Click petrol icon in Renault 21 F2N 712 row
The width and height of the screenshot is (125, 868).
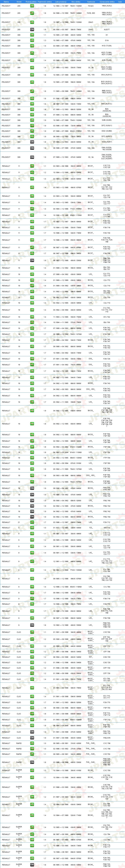tap(32, 522)
